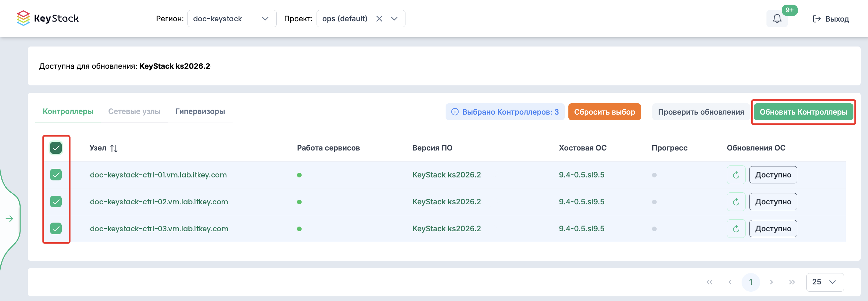The image size is (868, 301).
Task: Click KeyStack ks2026.2 version in ctrl-02 row
Action: (447, 202)
